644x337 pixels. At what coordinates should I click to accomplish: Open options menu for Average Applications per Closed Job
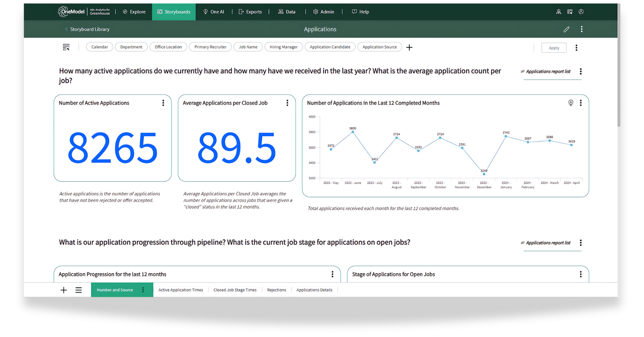pyautogui.click(x=287, y=103)
